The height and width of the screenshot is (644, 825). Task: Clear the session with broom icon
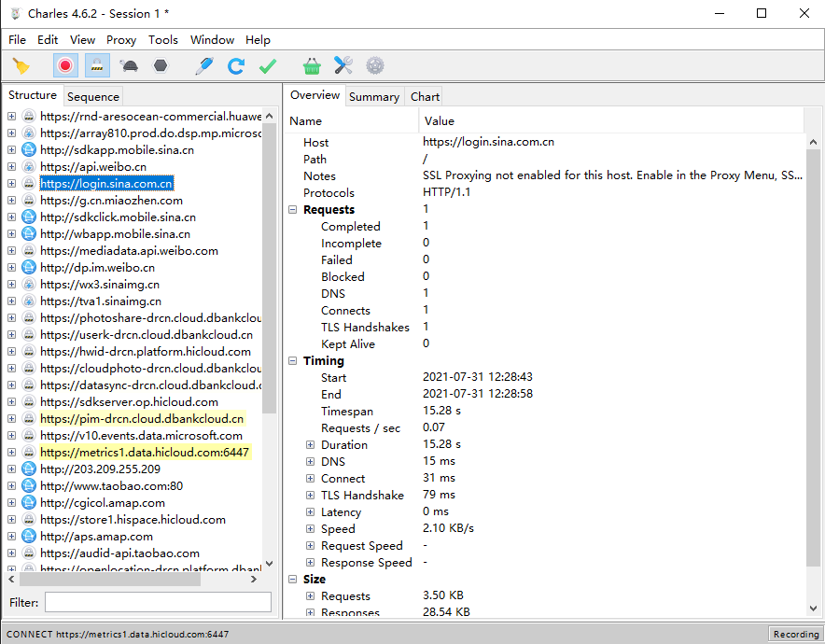point(21,66)
